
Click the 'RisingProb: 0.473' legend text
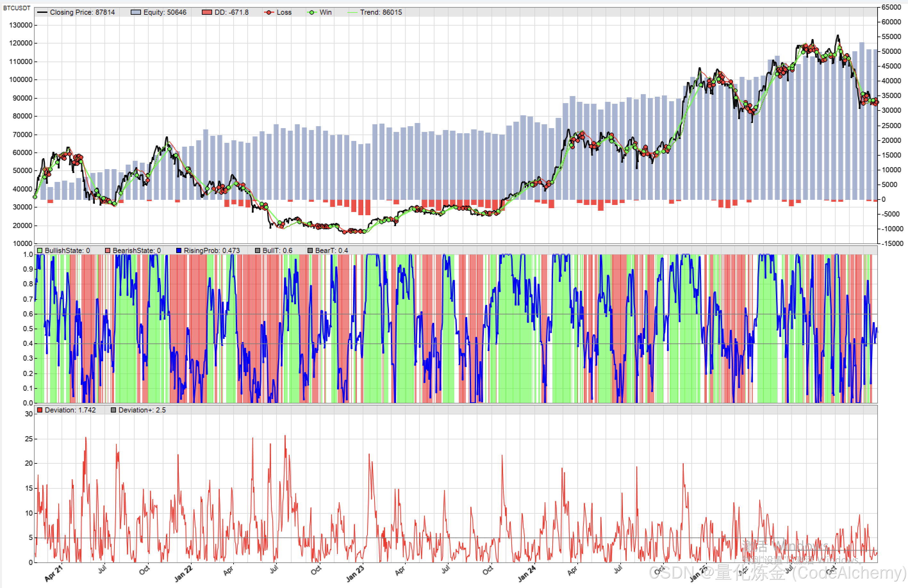212,250
